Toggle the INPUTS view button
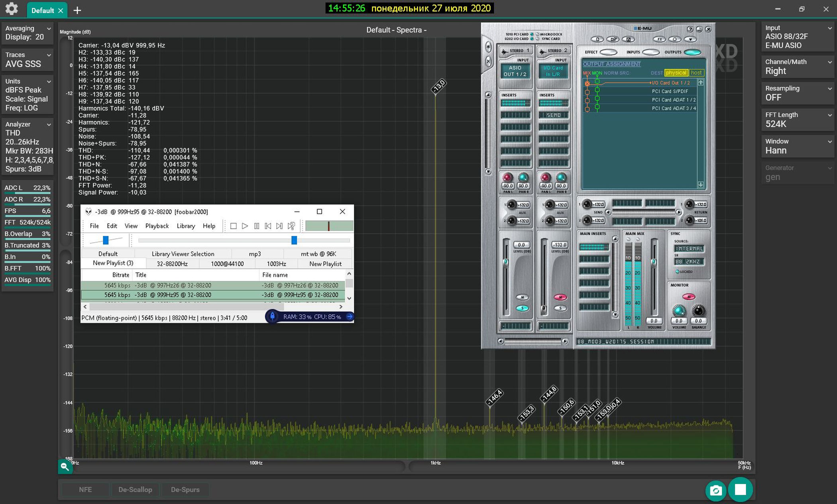837x504 pixels. (x=651, y=52)
